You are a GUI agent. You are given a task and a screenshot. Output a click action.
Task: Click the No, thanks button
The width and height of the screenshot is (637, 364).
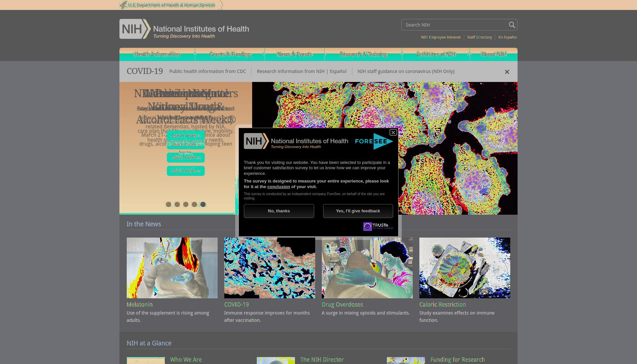pos(279,211)
